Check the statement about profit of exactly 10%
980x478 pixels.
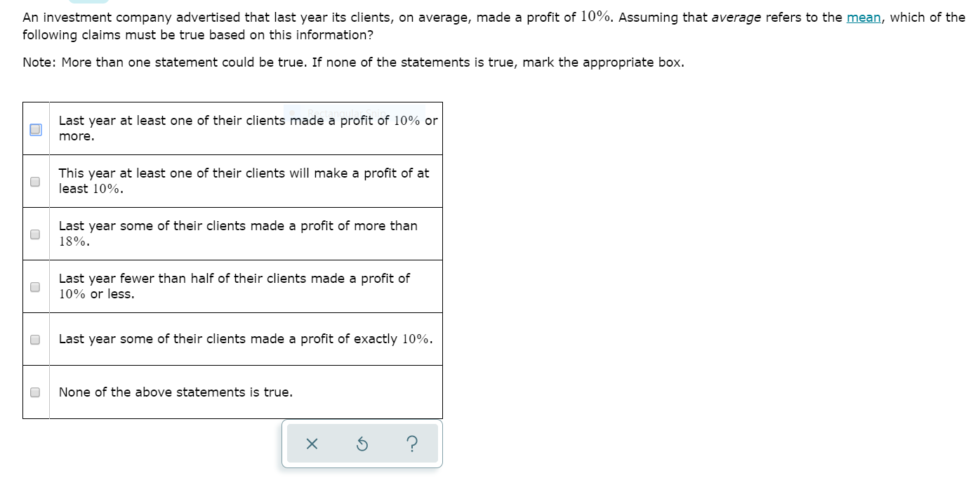pos(35,339)
